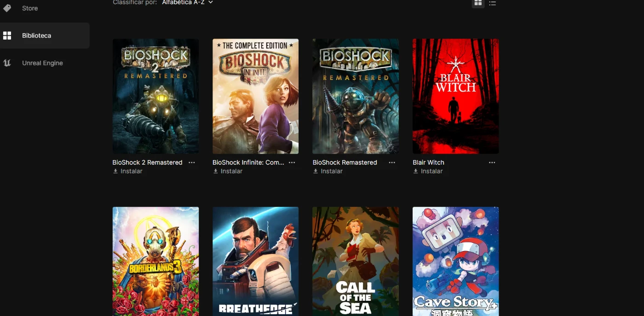The width and height of the screenshot is (644, 316).
Task: Open the Breathedge cover art
Action: pyautogui.click(x=255, y=261)
